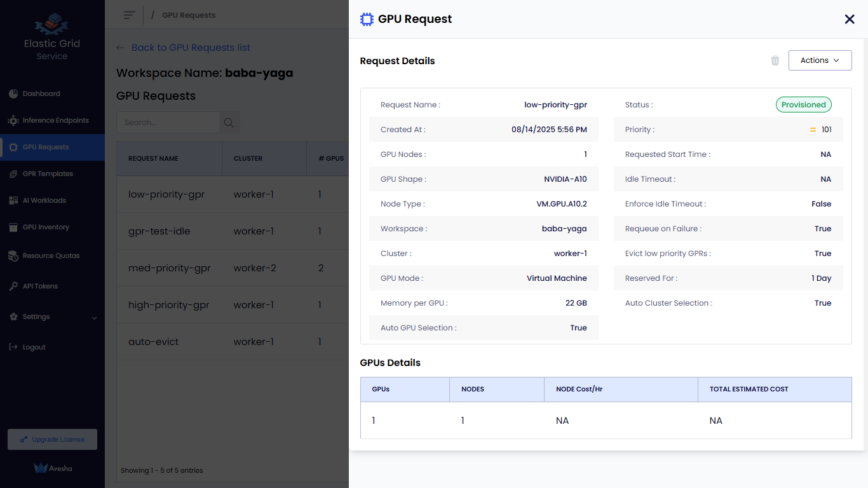Click the search magnifier icon

pos(229,123)
